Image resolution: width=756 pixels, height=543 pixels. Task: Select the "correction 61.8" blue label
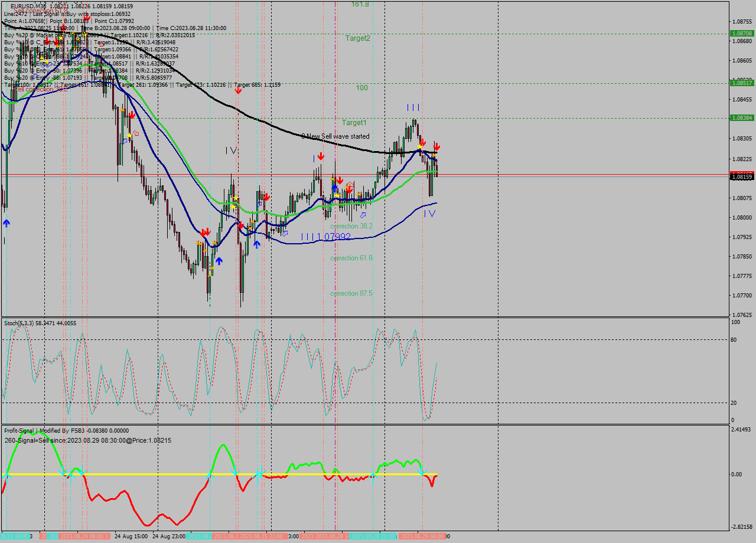pos(351,258)
